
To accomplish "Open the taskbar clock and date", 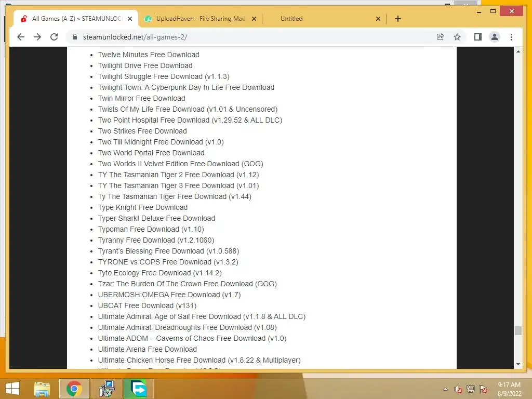I will 509,389.
